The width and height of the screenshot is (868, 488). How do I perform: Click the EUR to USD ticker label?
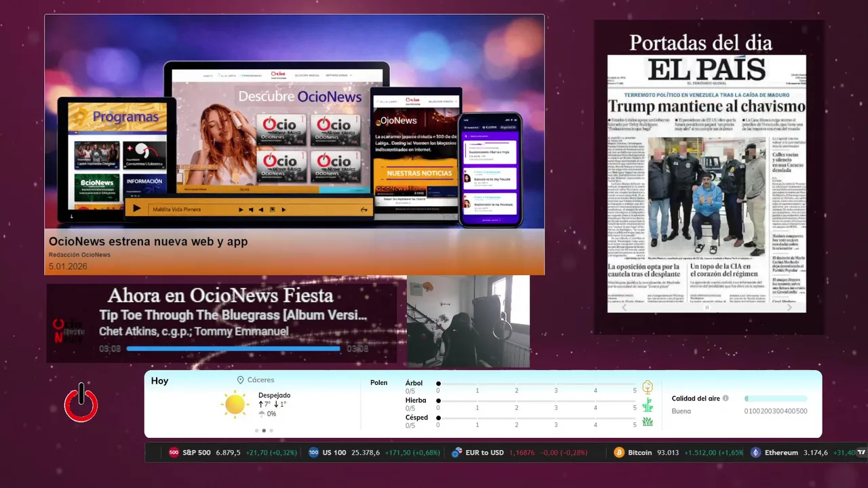[485, 453]
